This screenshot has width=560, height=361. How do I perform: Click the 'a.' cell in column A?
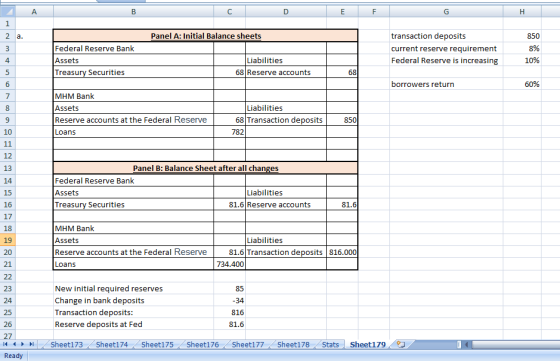click(x=34, y=36)
